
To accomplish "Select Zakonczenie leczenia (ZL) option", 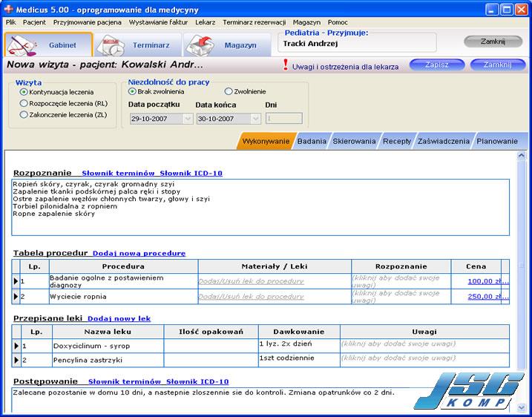I will (x=24, y=115).
